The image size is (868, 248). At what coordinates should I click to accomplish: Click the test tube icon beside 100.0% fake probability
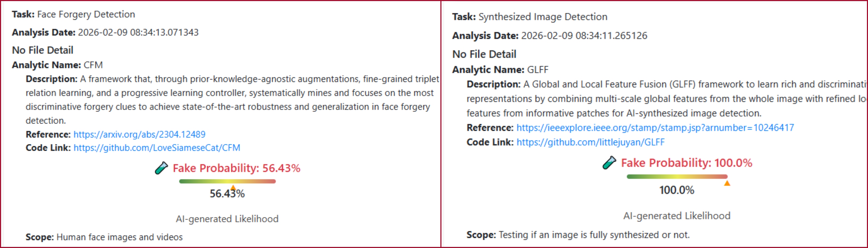(609, 163)
